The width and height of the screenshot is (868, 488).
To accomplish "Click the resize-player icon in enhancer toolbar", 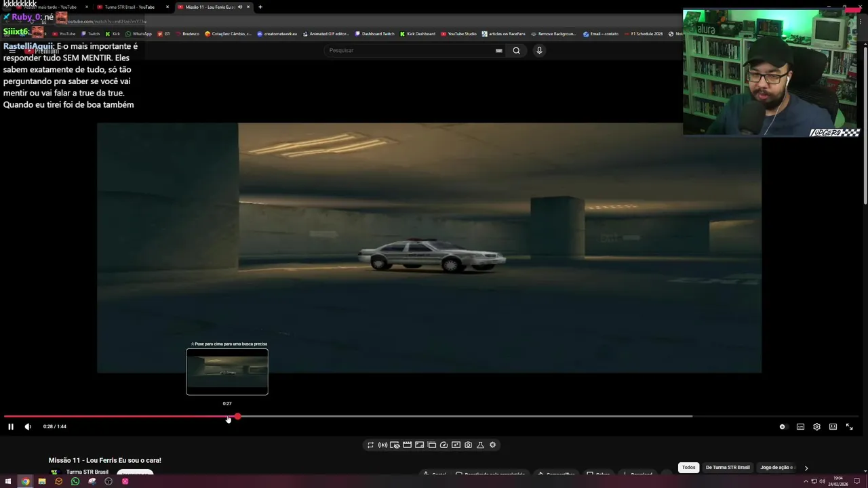I will click(419, 445).
